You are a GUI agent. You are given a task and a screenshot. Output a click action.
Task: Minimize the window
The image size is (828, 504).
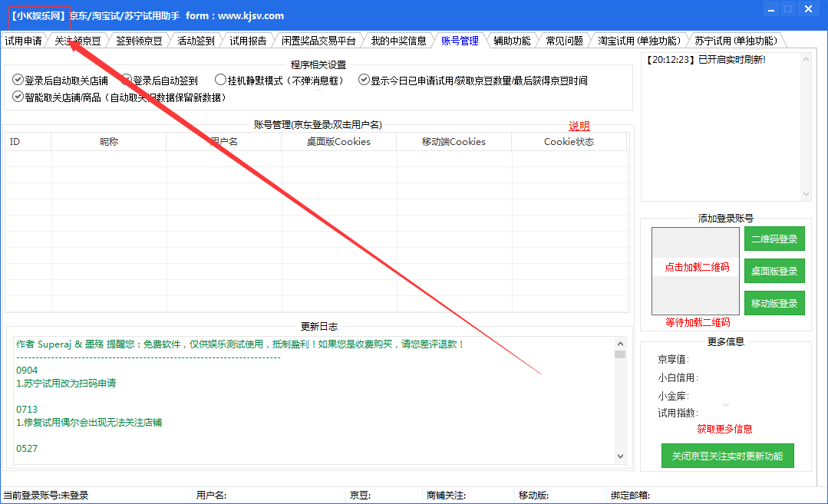(771, 9)
